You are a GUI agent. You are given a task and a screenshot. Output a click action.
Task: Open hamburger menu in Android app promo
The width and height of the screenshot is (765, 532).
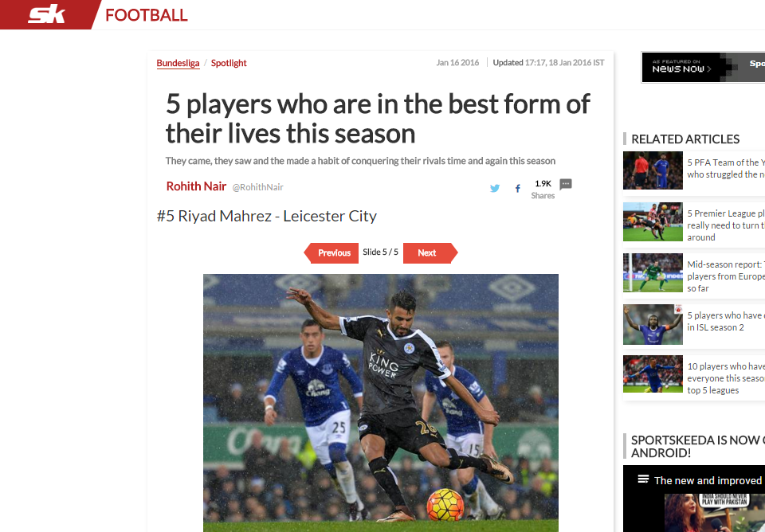tap(643, 479)
